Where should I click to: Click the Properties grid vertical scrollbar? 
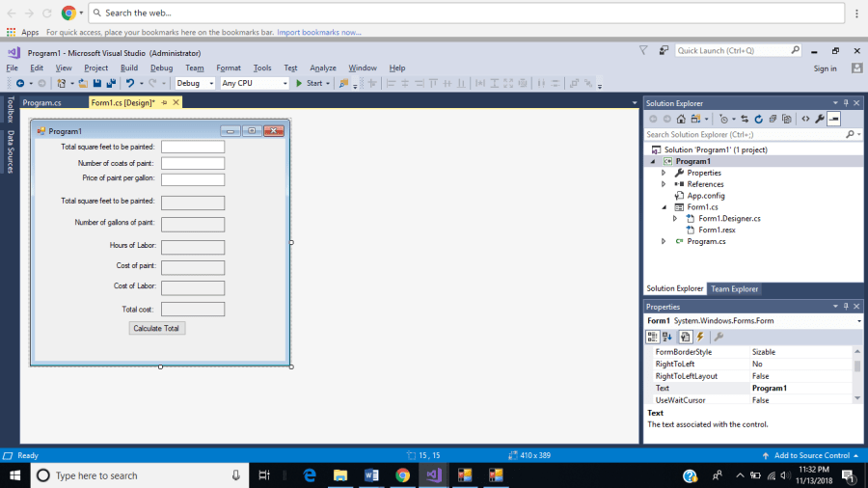pyautogui.click(x=857, y=375)
